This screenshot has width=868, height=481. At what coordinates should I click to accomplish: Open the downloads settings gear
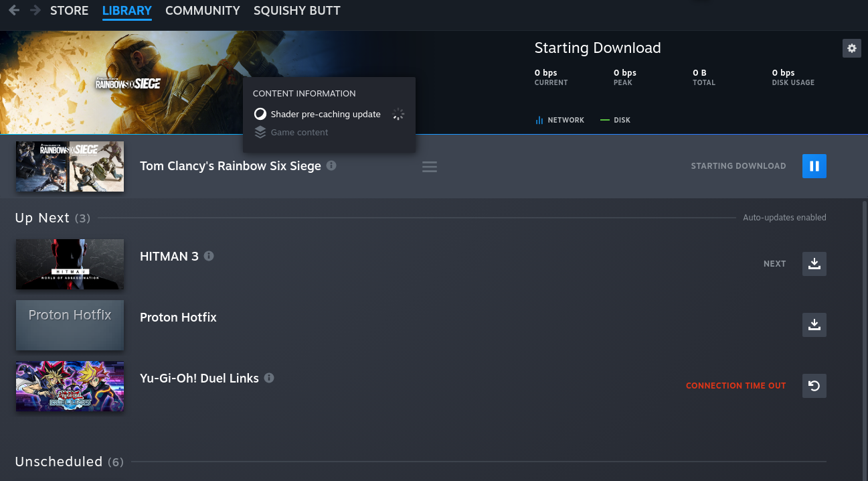(851, 48)
